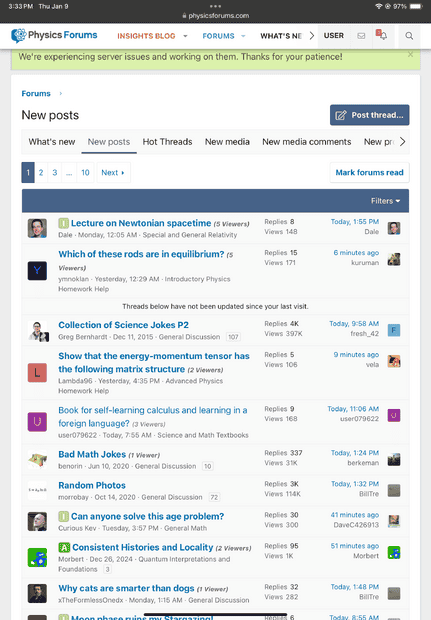
Task: Show more tabs via the right chevron
Action: [x=402, y=142]
